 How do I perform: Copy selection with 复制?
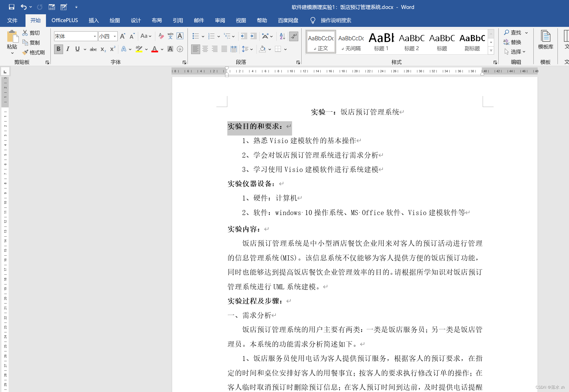(x=31, y=43)
